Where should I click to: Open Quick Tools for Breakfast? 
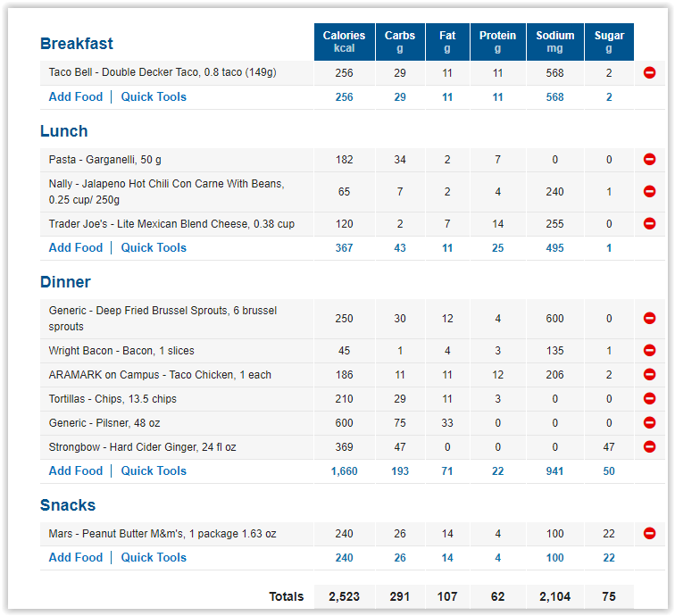pos(154,96)
